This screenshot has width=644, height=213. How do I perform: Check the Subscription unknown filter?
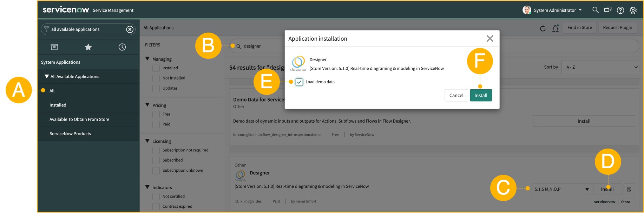(x=156, y=171)
